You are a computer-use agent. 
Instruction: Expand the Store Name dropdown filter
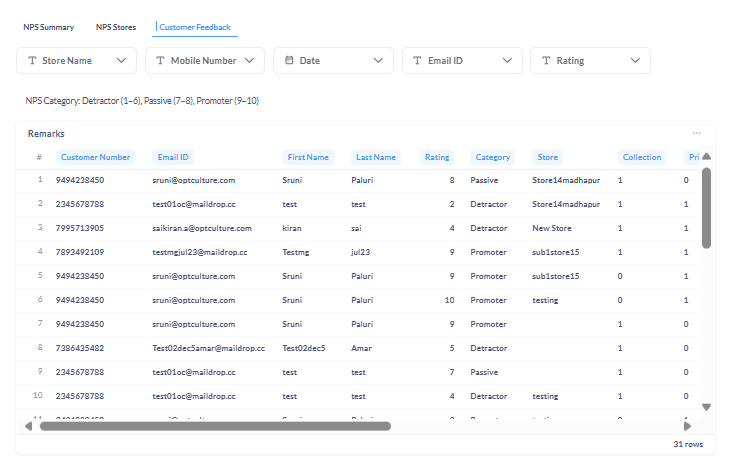click(x=122, y=61)
